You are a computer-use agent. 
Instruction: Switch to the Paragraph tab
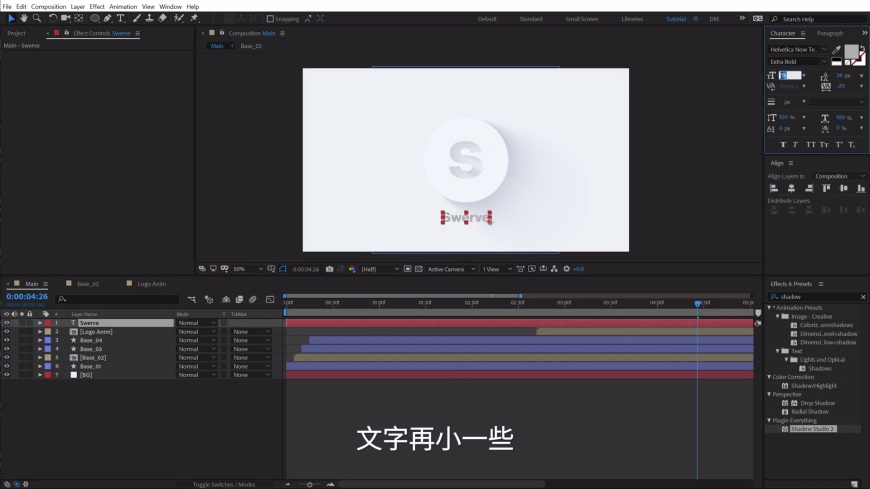829,33
